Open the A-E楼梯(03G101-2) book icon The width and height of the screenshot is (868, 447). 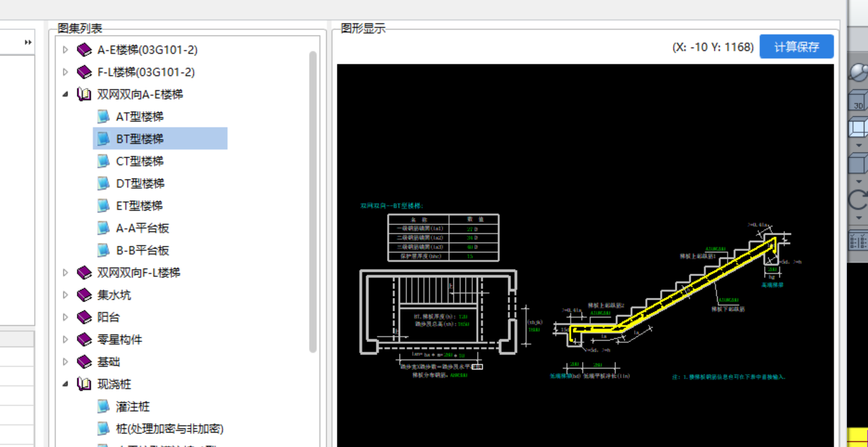tap(84, 50)
